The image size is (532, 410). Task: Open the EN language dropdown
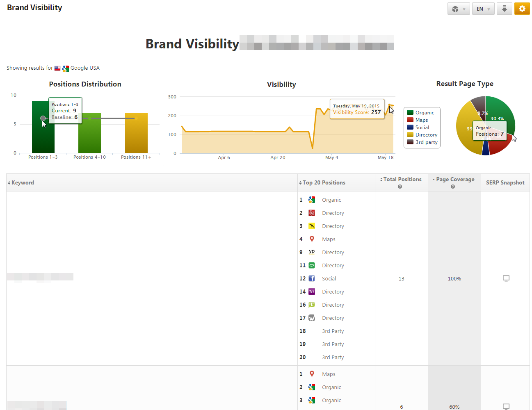click(483, 9)
